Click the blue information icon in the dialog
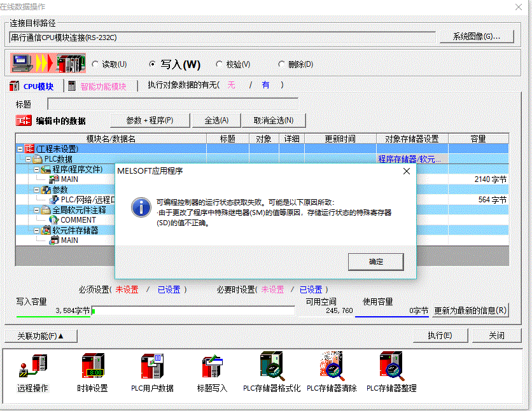The width and height of the screenshot is (532, 411). 141,207
